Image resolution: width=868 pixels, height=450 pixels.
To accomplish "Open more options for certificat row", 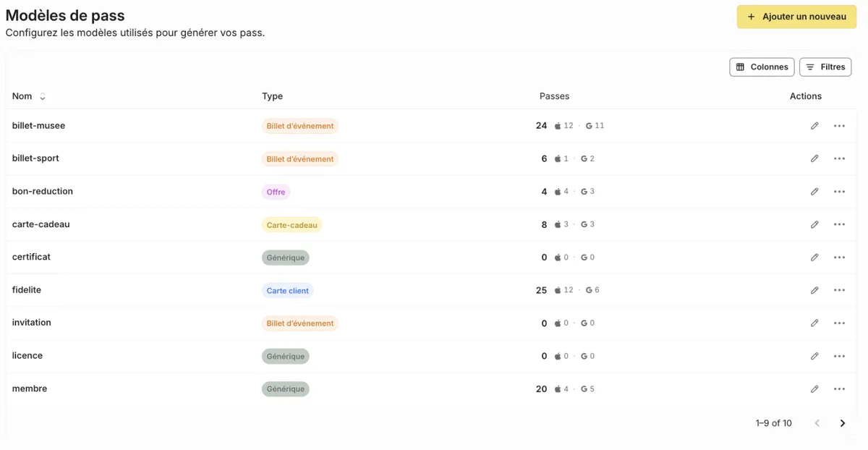I will [839, 258].
